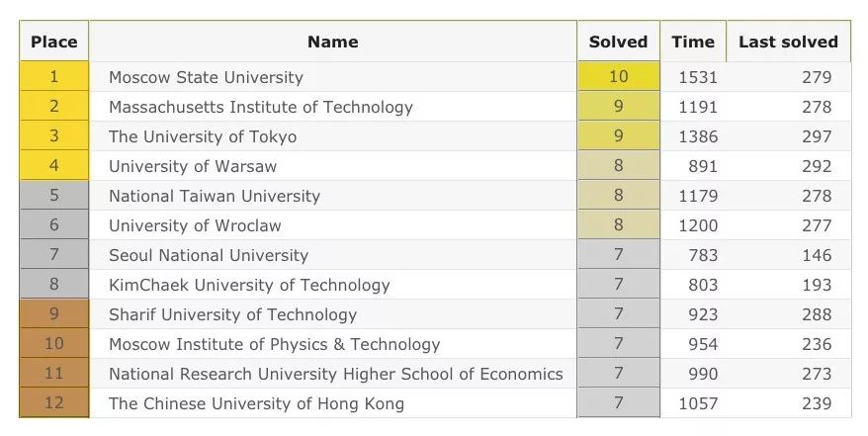Viewport: 868px width, 436px height.
Task: Click the gold place 1 cell
Action: pos(54,77)
